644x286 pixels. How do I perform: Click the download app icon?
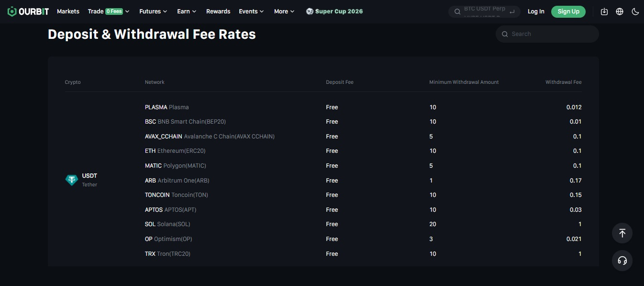(604, 11)
